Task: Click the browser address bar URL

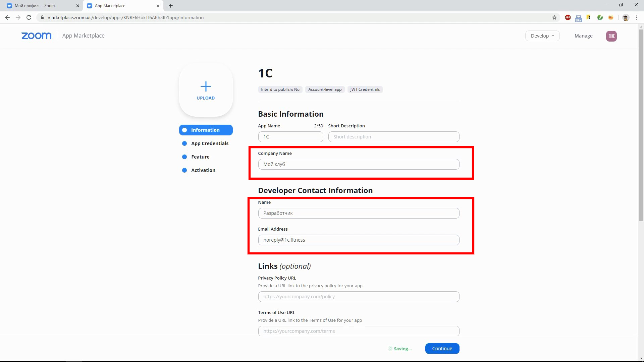Action: pos(125,17)
